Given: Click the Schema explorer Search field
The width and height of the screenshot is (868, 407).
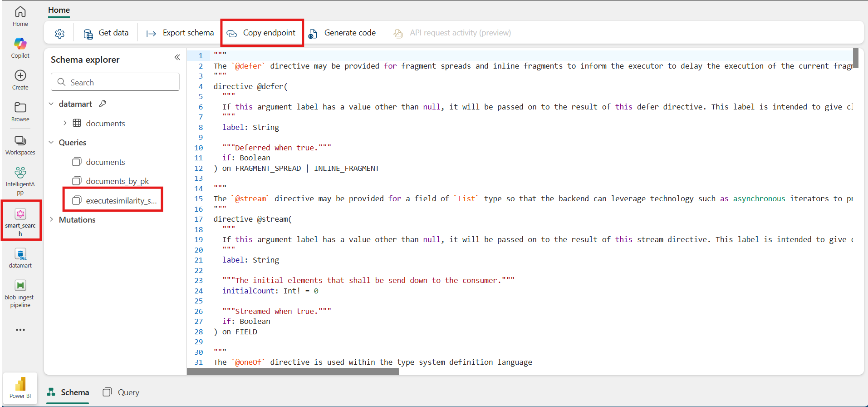Looking at the screenshot, I should point(115,82).
